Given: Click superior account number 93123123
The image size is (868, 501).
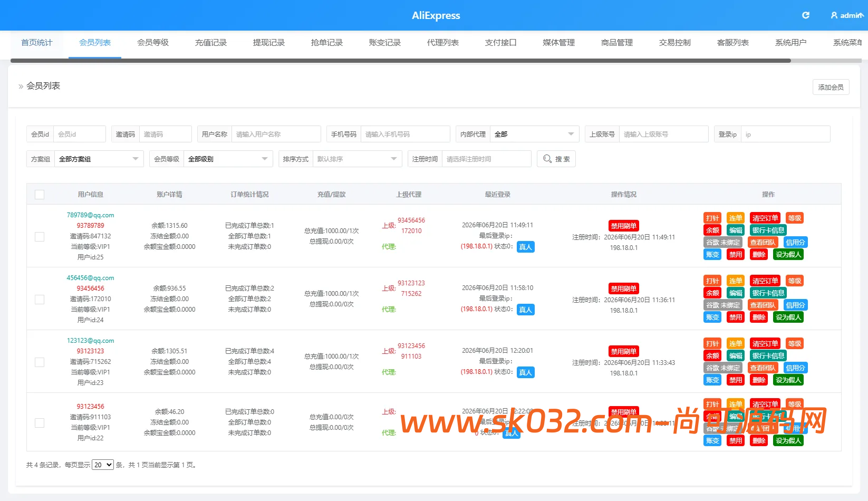Looking at the screenshot, I should coord(411,283).
